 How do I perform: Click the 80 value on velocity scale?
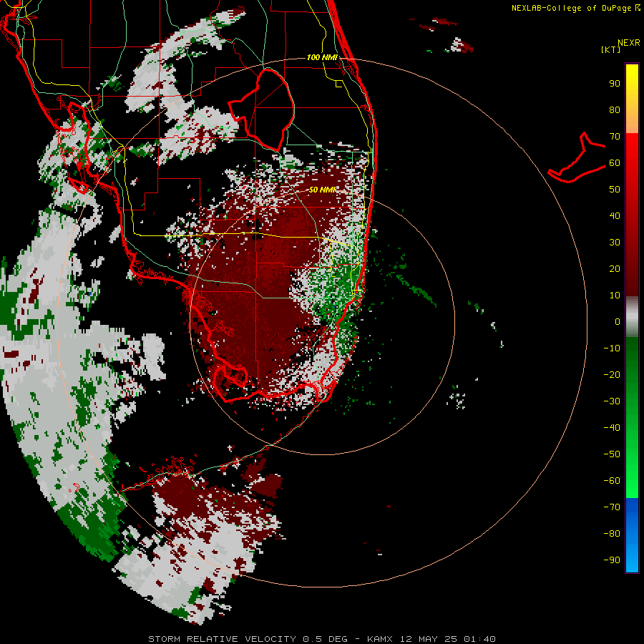(x=615, y=109)
